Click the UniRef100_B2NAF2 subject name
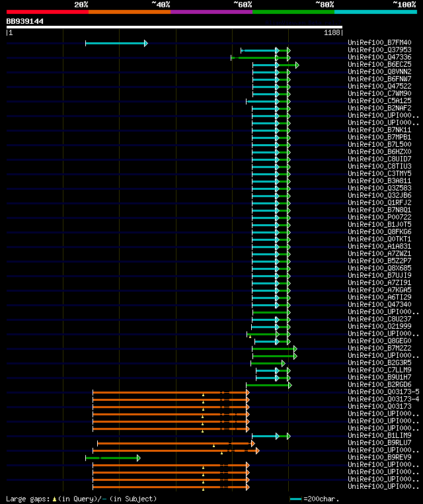Screen dimensions: 423x504 point(379,108)
